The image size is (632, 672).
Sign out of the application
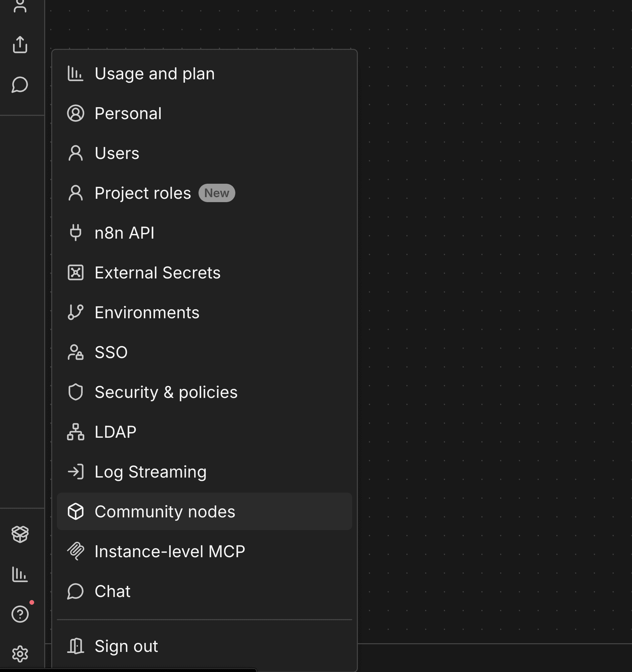pyautogui.click(x=126, y=646)
